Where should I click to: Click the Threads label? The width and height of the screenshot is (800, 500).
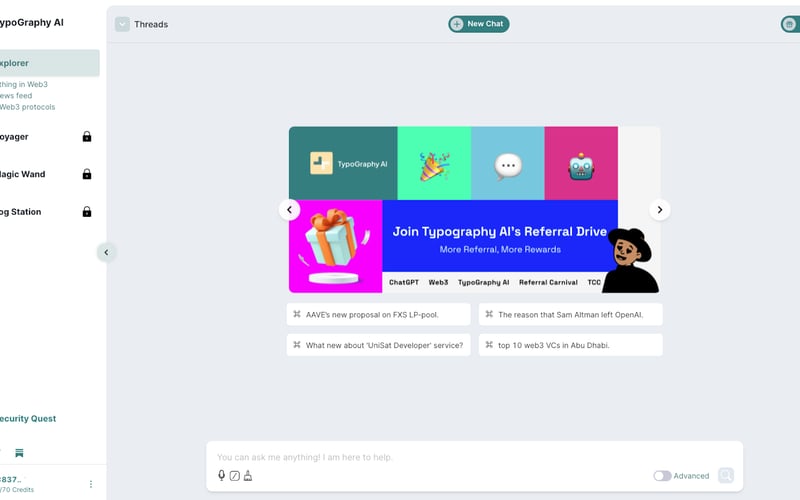pyautogui.click(x=151, y=24)
